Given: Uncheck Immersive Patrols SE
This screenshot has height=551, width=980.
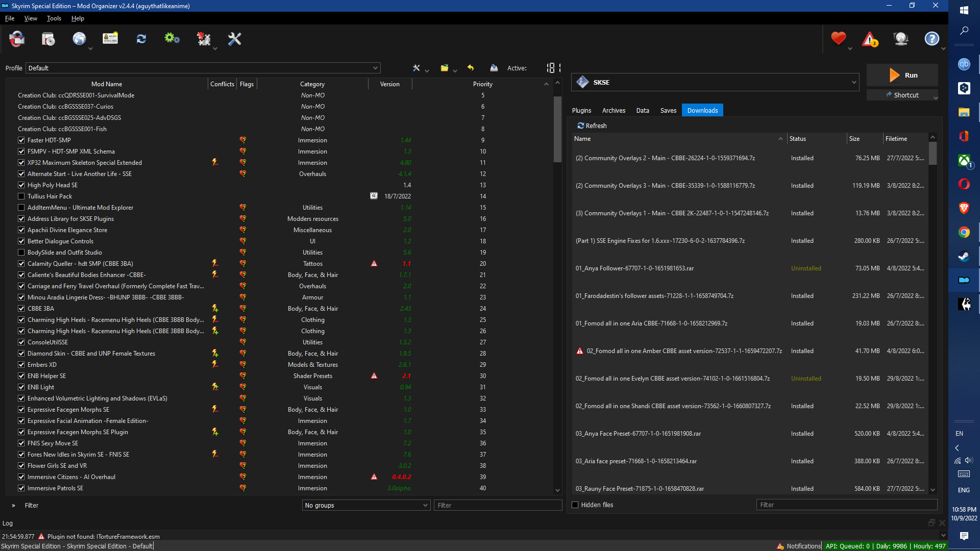Looking at the screenshot, I should pyautogui.click(x=21, y=488).
